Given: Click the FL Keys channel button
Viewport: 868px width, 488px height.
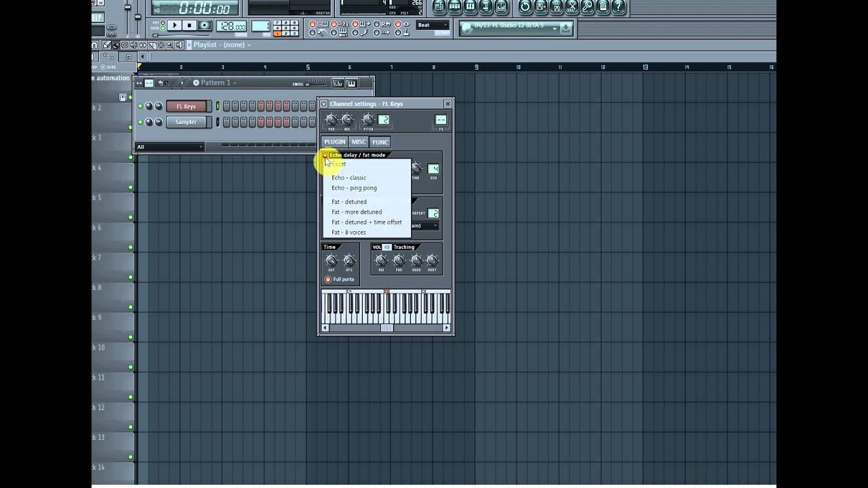Looking at the screenshot, I should [186, 106].
